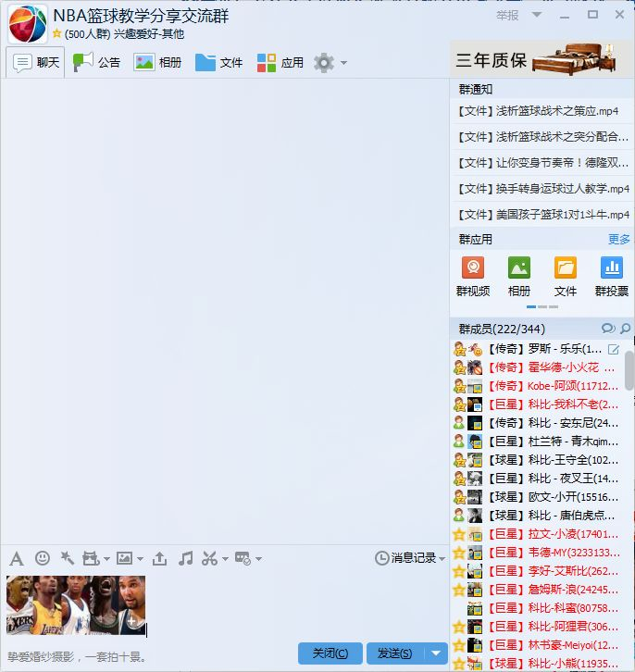Click the 关闭(C) button
Viewport: 635px width, 672px height.
330,653
